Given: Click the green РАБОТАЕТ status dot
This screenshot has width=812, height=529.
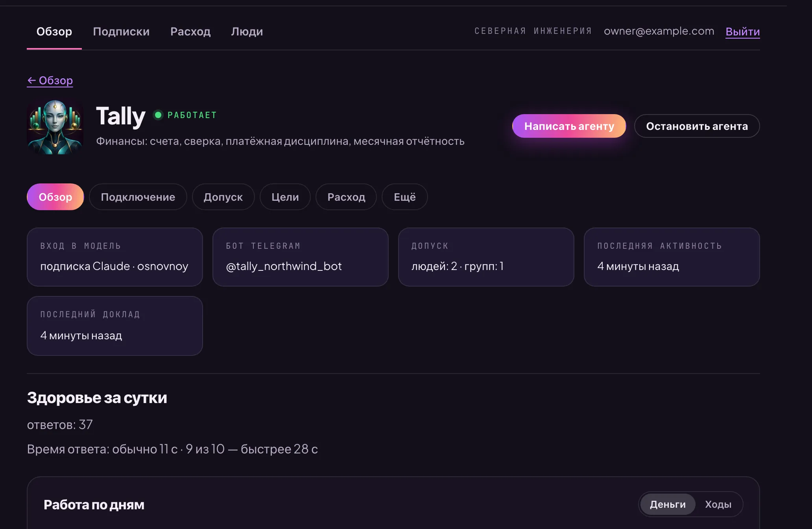Looking at the screenshot, I should 158,115.
